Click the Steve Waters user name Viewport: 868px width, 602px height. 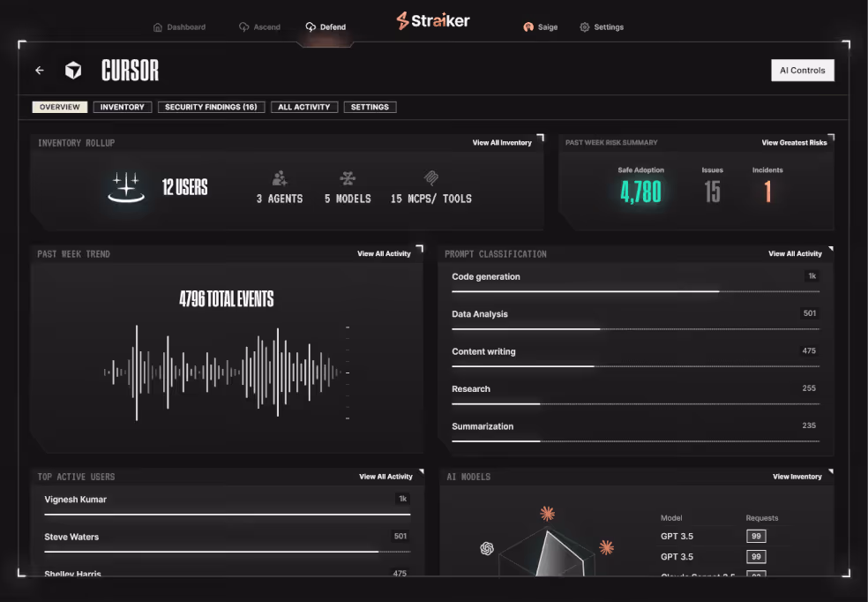point(71,538)
